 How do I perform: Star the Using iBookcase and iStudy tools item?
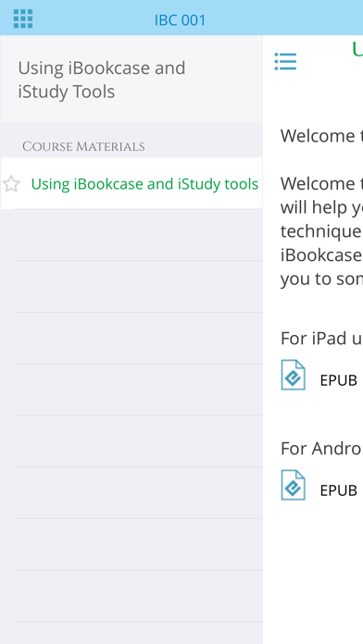click(11, 184)
